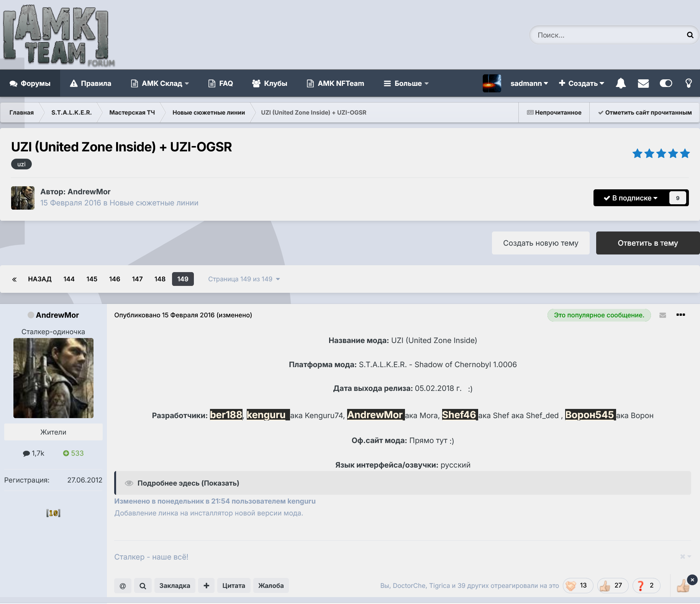Open the Правила menu item
The image size is (700, 604).
click(90, 83)
